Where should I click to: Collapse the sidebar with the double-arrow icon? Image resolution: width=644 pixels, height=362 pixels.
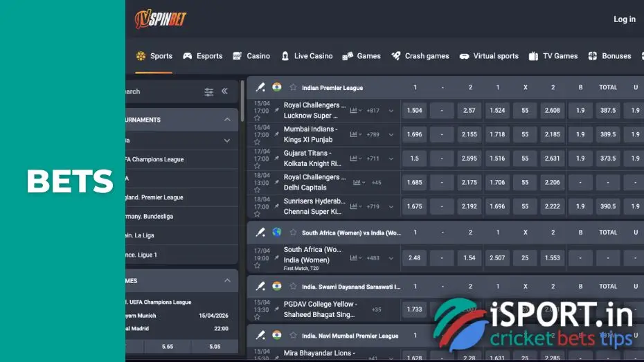coord(224,91)
